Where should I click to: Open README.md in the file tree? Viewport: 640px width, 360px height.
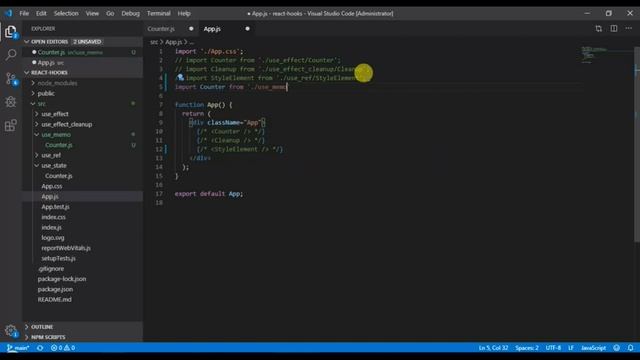pyautogui.click(x=54, y=299)
